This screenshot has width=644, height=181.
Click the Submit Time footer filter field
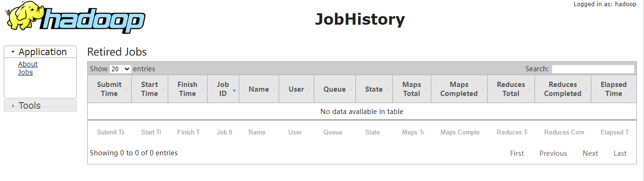[110, 132]
